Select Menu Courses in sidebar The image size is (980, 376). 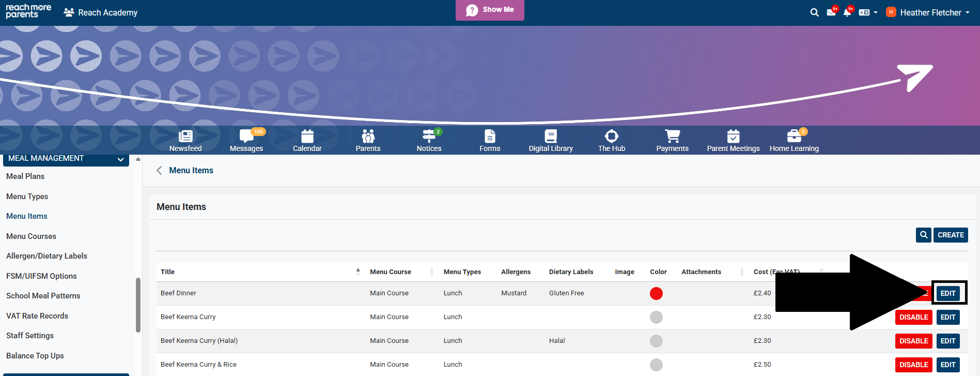[x=31, y=236]
